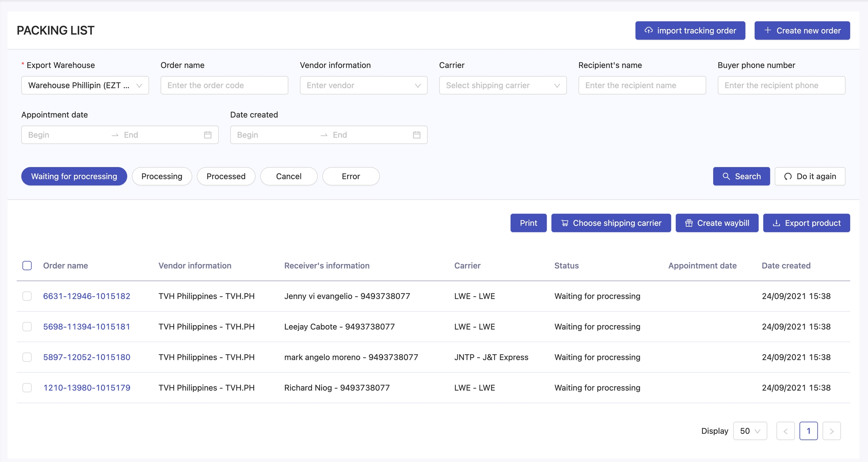Image resolution: width=868 pixels, height=462 pixels.
Task: Open the Display 50 page size dropdown
Action: [x=750, y=431]
